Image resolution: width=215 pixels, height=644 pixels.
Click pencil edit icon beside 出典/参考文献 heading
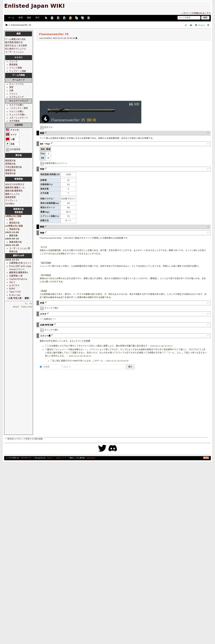click(55, 324)
